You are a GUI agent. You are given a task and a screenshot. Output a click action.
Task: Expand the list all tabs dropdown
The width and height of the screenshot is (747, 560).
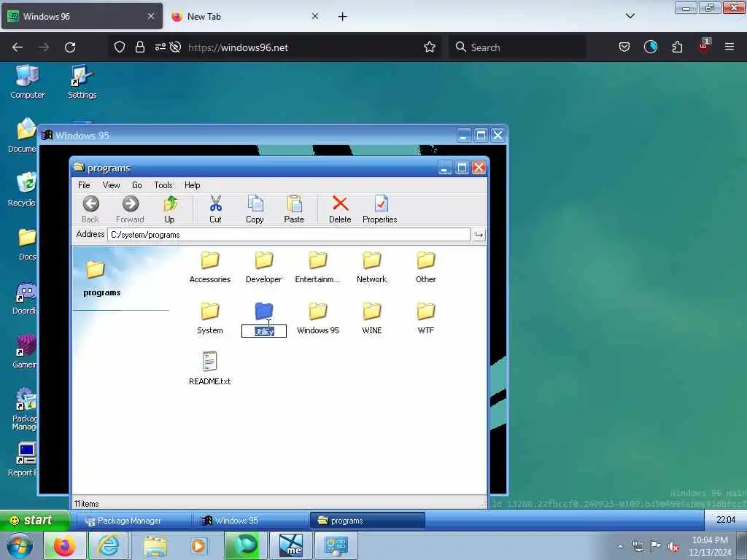tap(630, 16)
